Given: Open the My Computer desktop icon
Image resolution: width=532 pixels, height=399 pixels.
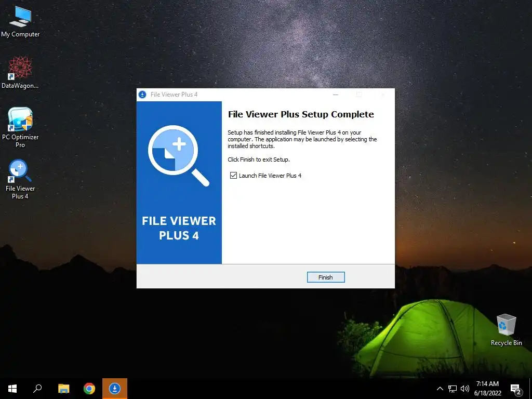Looking at the screenshot, I should pos(20,21).
